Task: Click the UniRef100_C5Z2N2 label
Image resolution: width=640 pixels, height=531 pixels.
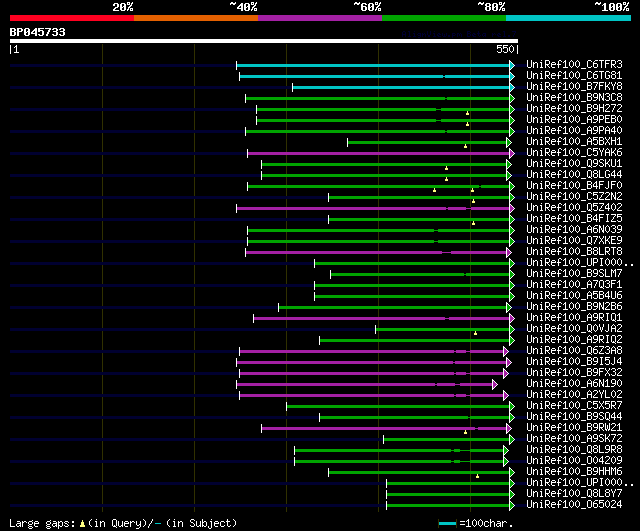Action: point(574,197)
